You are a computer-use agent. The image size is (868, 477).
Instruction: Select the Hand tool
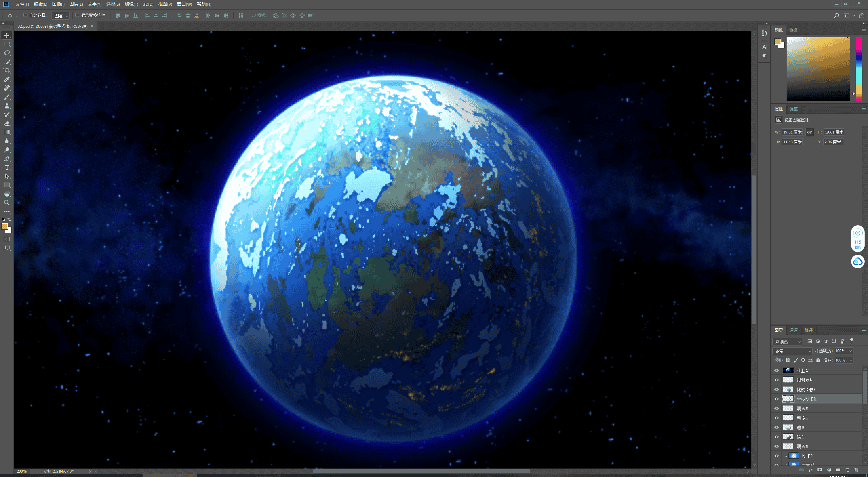click(x=7, y=194)
